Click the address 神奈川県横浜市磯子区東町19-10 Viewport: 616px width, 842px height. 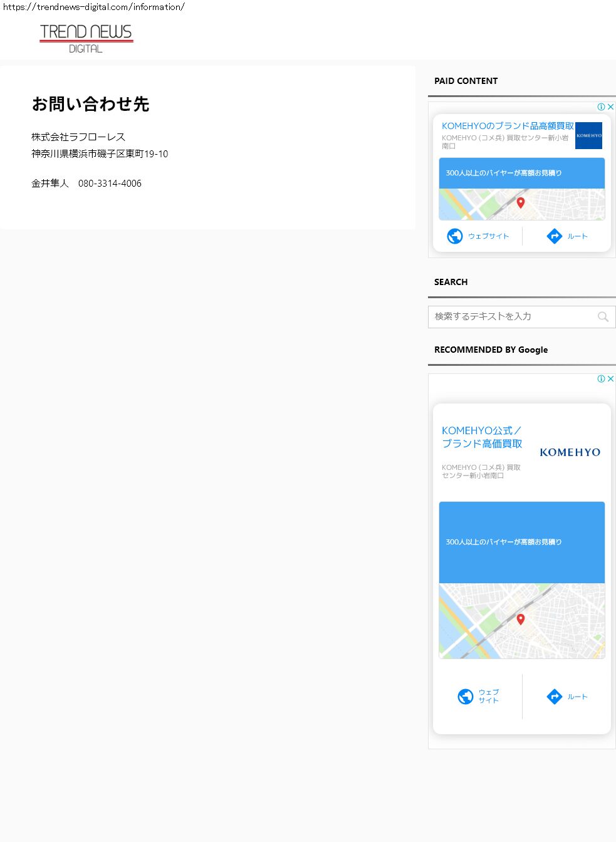tap(100, 154)
